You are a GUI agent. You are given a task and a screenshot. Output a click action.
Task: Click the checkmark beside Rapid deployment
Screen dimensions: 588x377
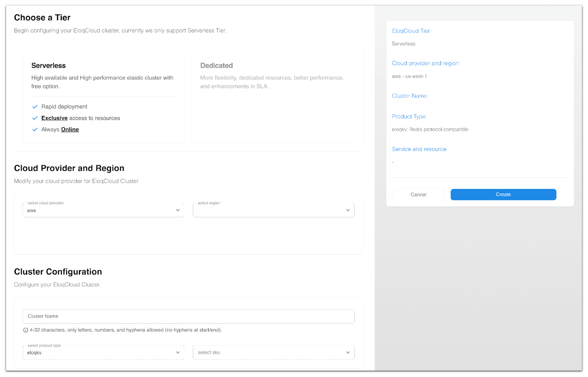[35, 107]
